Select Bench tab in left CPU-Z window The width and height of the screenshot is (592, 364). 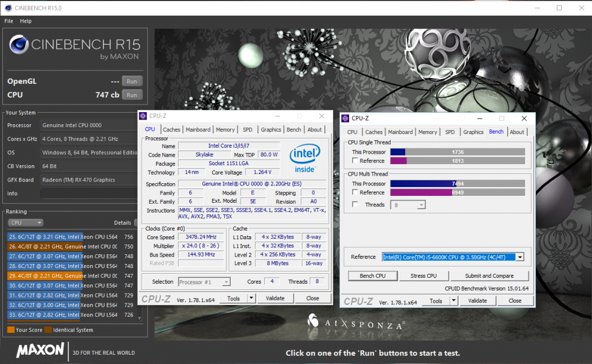pos(294,129)
